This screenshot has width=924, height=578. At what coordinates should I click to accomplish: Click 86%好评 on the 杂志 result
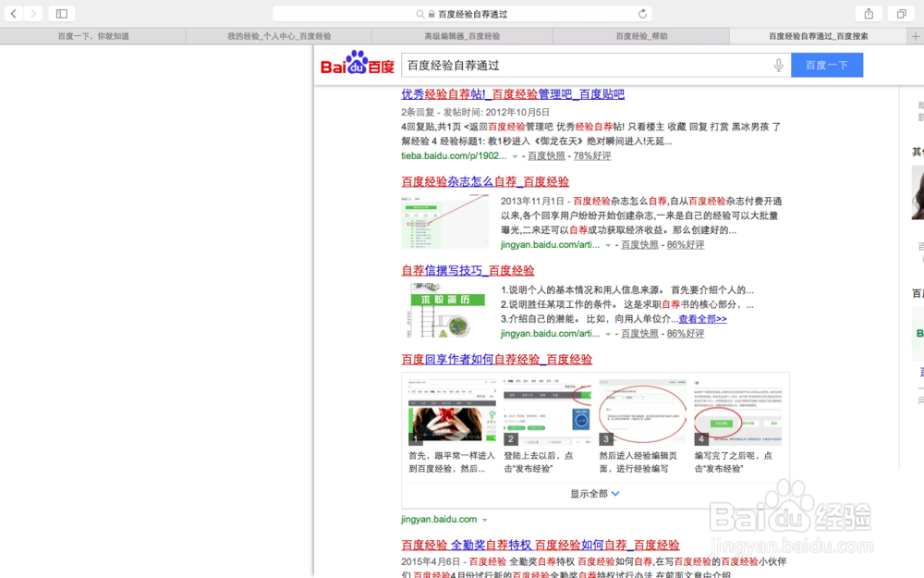pyautogui.click(x=686, y=244)
